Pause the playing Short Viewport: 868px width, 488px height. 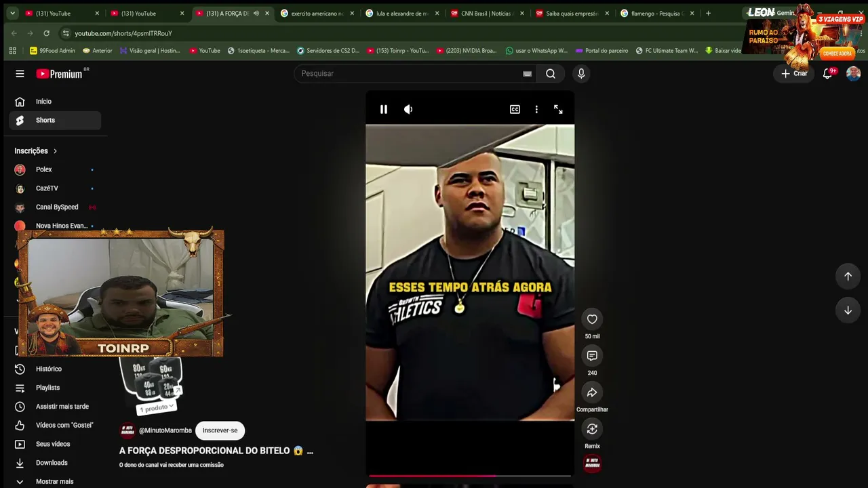click(383, 109)
